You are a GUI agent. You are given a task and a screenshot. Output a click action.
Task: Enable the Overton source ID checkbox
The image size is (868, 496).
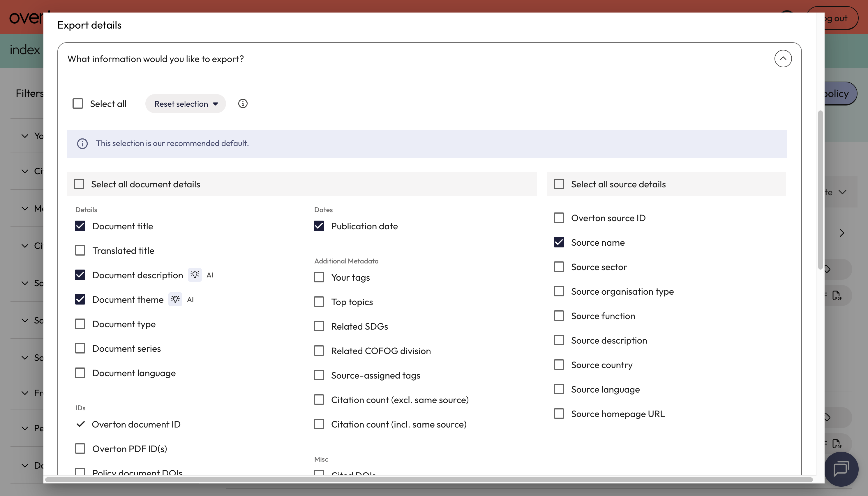pyautogui.click(x=559, y=218)
